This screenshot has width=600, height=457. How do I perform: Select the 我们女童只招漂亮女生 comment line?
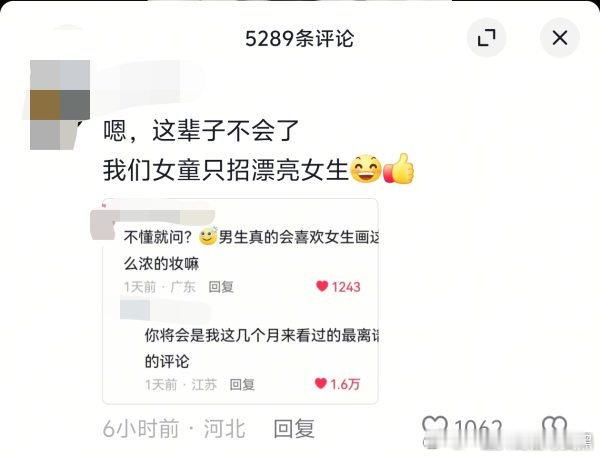[226, 170]
